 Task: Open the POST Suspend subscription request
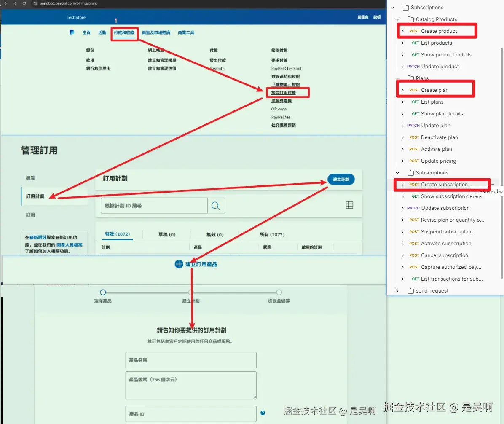(x=441, y=232)
